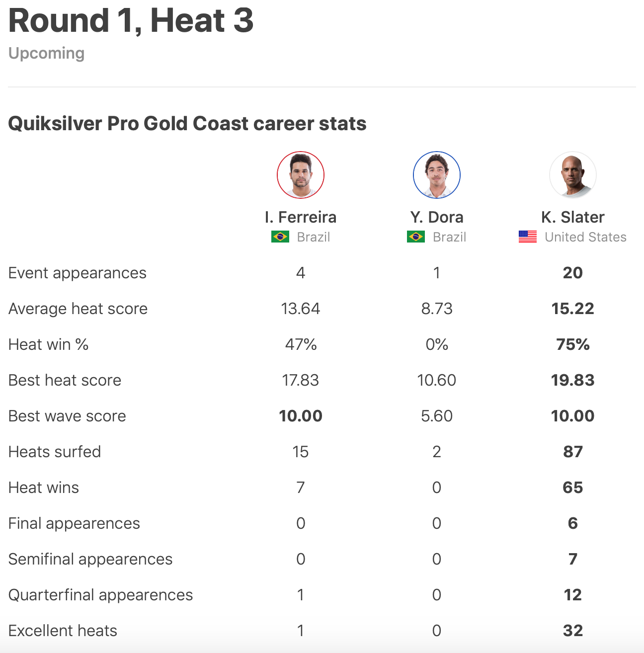
Task: Click I. Ferreira's 10.00 best wave score
Action: click(301, 416)
